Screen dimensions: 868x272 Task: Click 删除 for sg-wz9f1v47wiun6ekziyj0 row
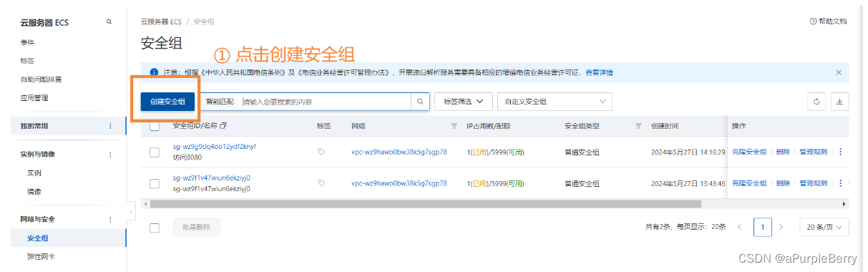pos(783,183)
